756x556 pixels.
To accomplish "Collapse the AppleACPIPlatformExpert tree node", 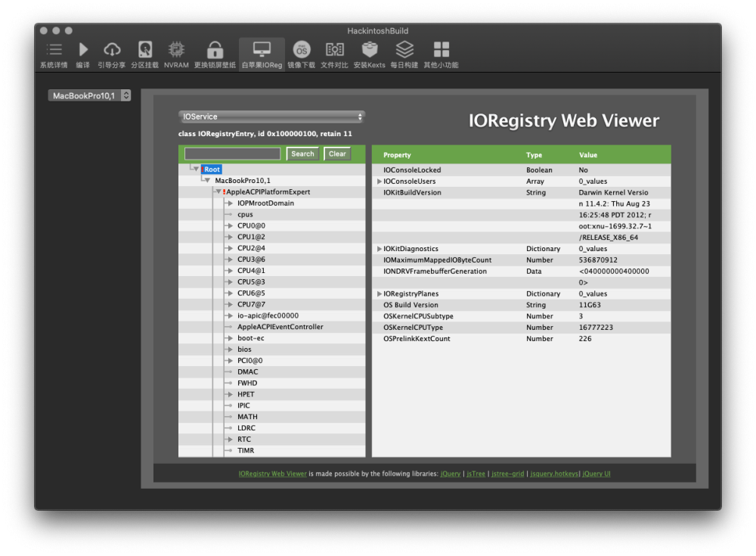I will click(218, 192).
